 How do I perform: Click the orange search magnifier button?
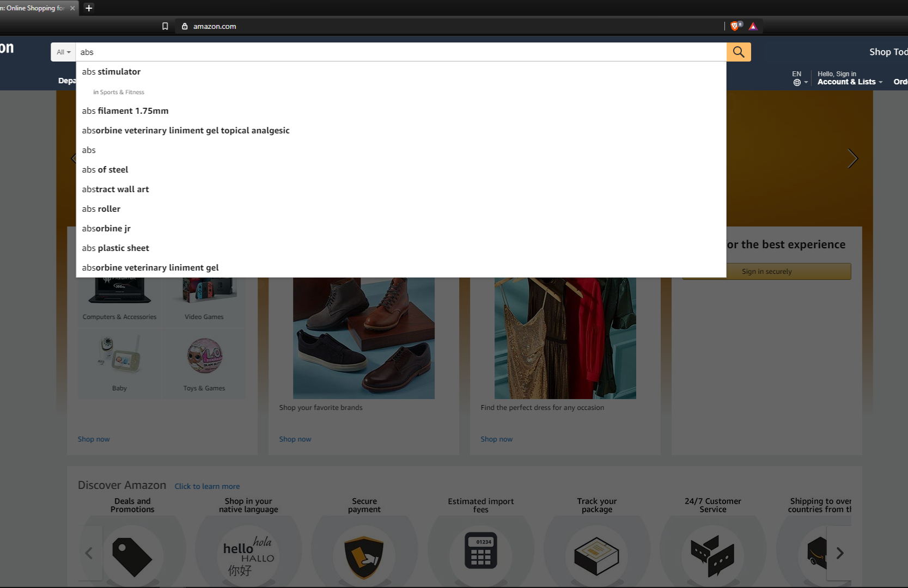coord(739,52)
